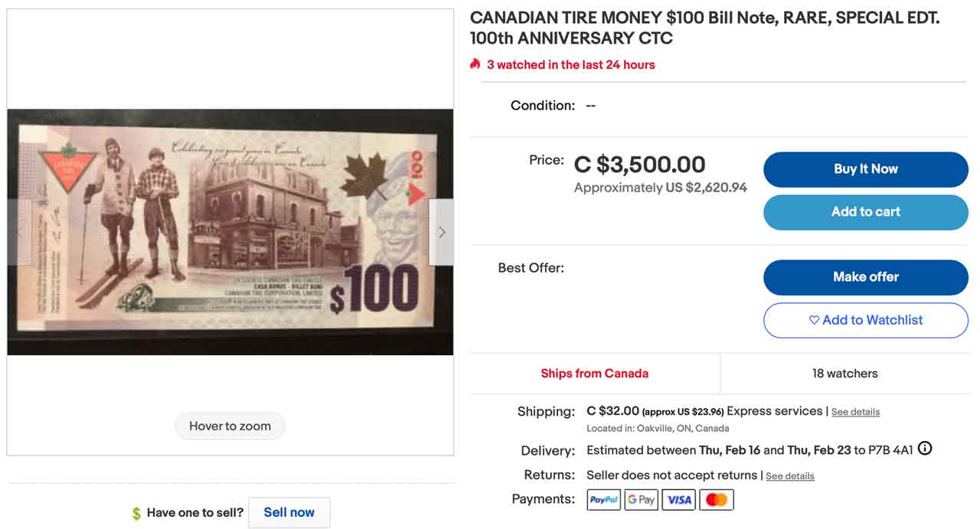Select the Google Pay payment icon
Screen dimensions: 980x529
coord(641,500)
